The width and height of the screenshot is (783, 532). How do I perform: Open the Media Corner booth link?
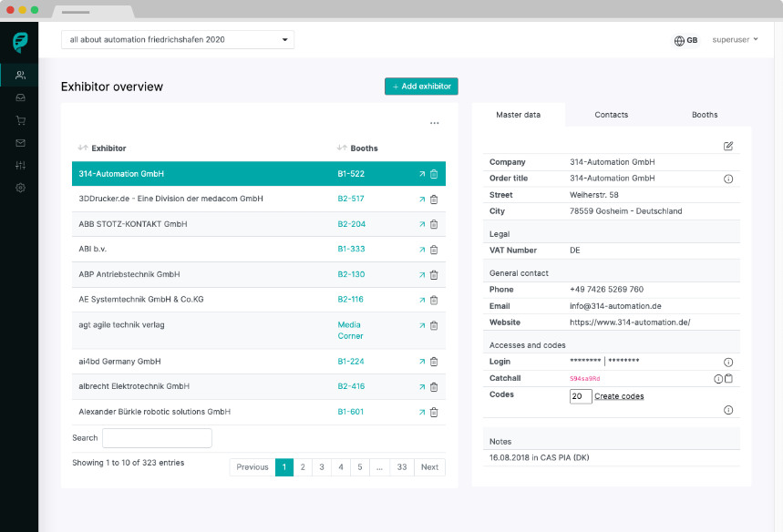tap(350, 331)
